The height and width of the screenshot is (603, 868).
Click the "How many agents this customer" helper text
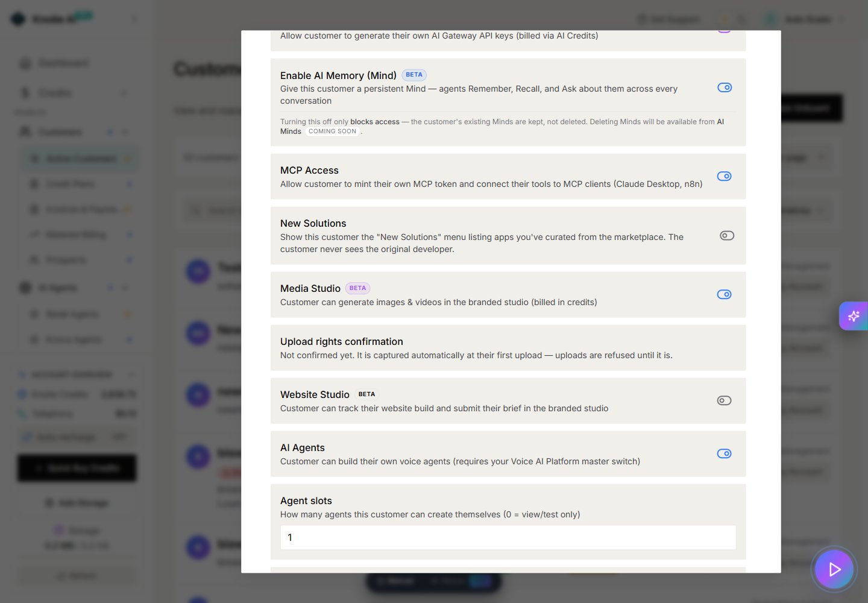[430, 515]
